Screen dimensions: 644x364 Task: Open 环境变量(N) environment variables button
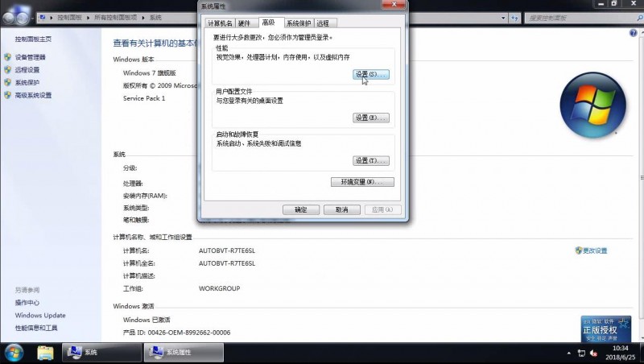362,182
